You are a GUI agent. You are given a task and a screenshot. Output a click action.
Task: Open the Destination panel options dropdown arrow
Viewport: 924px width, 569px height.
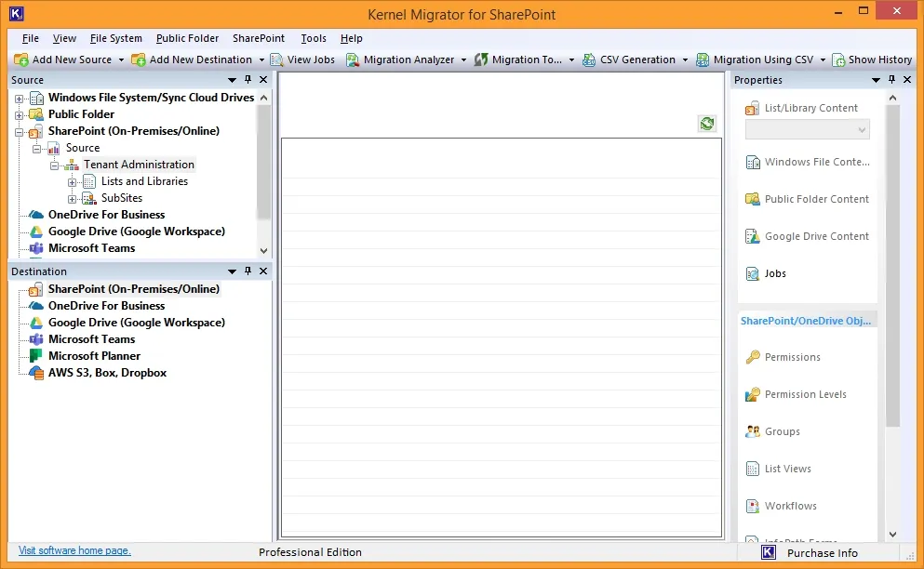click(233, 271)
